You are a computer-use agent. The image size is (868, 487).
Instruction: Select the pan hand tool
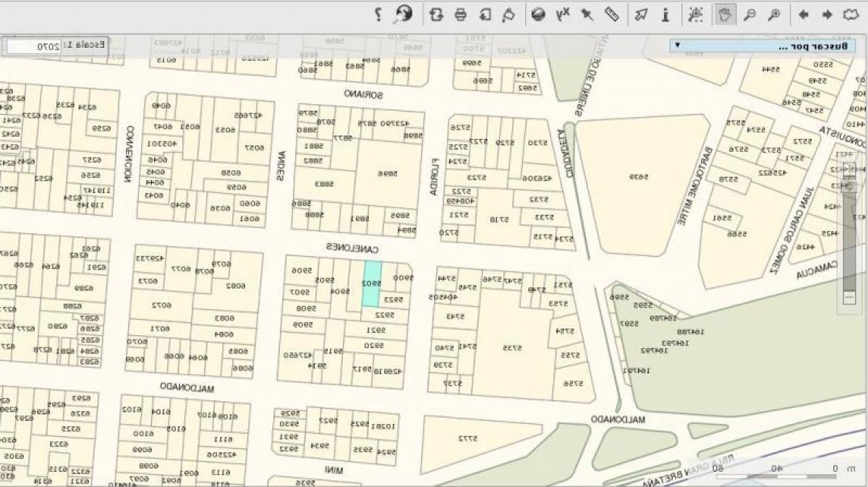[724, 14]
